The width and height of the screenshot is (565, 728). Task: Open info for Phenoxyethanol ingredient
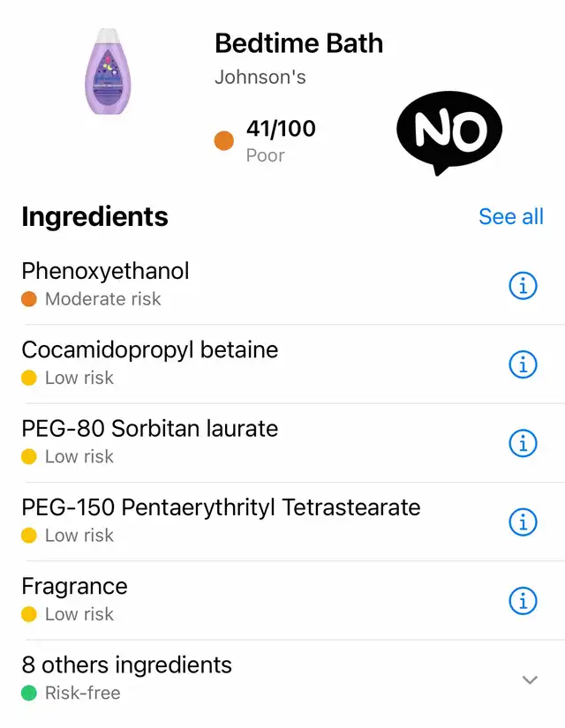pos(524,286)
